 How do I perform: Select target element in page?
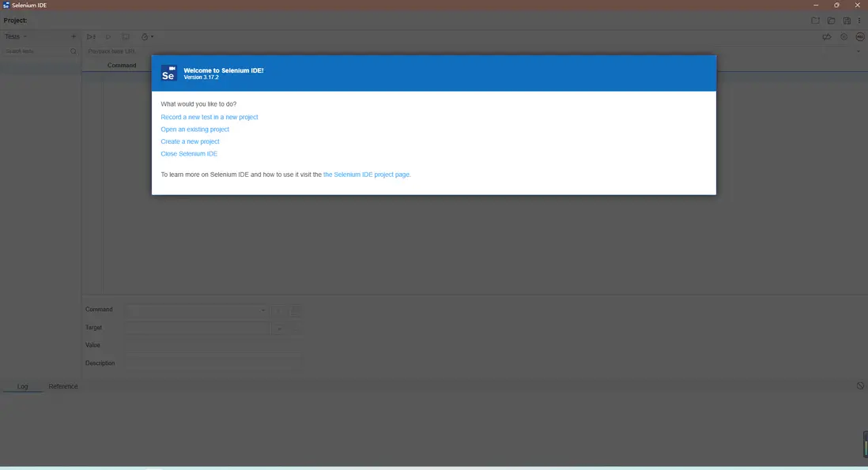tap(280, 328)
